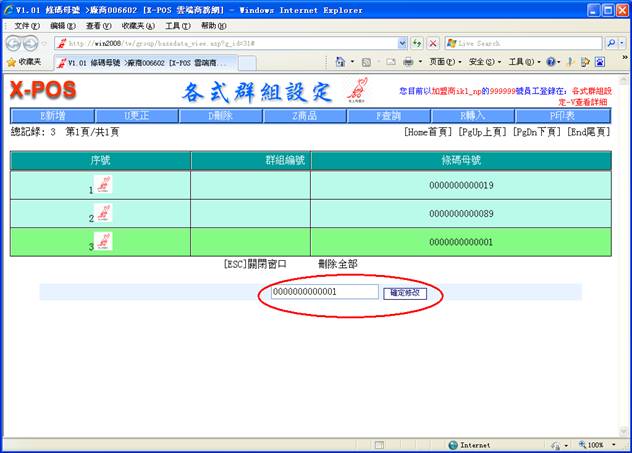Viewport: 632px width, 453px height.
Task: Click the icon in row 3
Action: coord(103,241)
